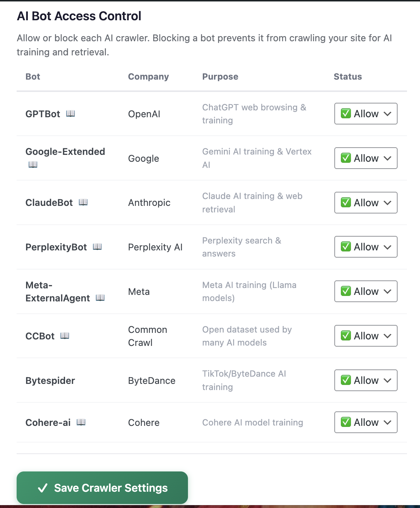Screen dimensions: 420x508
Task: Click the book icon under Google-Extended
Action: click(33, 165)
